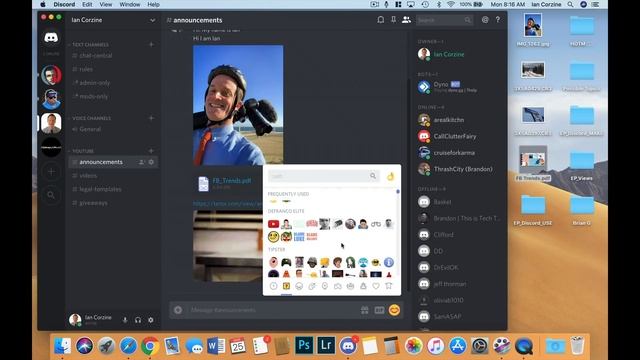Create invite for announcements channel icon
Screen dimensions: 640x360
[141, 162]
